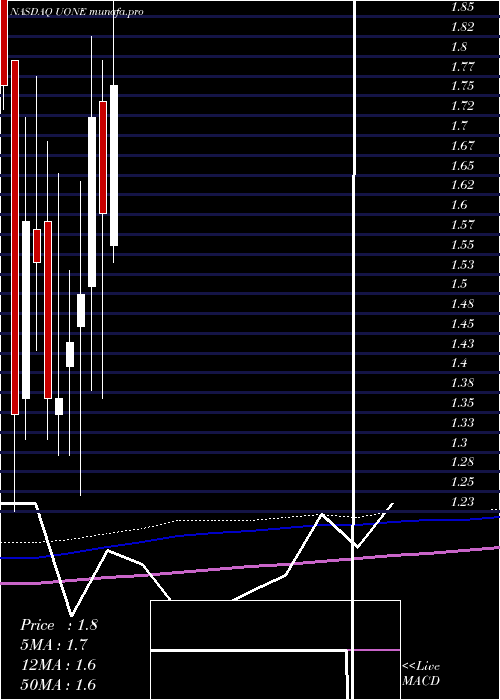Click the 1.7 label on price axis
This screenshot has height=700, width=500.
click(x=459, y=126)
